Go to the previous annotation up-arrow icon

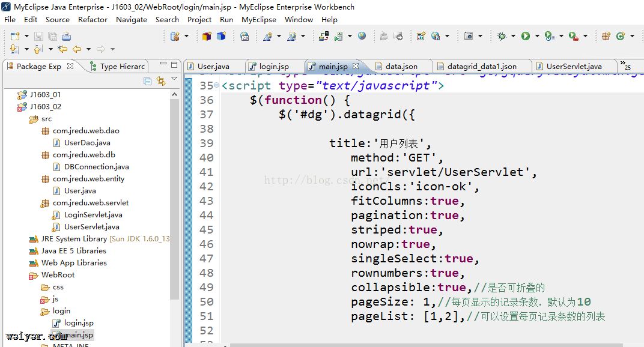[38, 49]
